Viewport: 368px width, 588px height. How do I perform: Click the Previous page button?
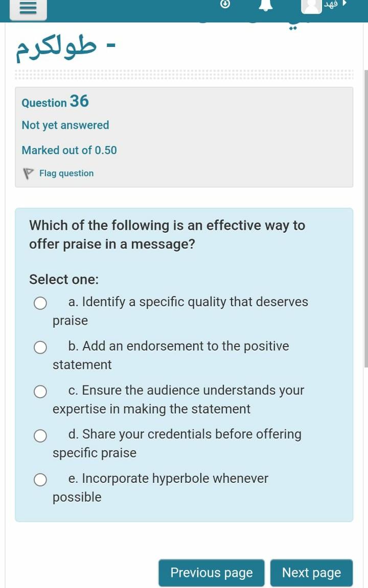(211, 573)
